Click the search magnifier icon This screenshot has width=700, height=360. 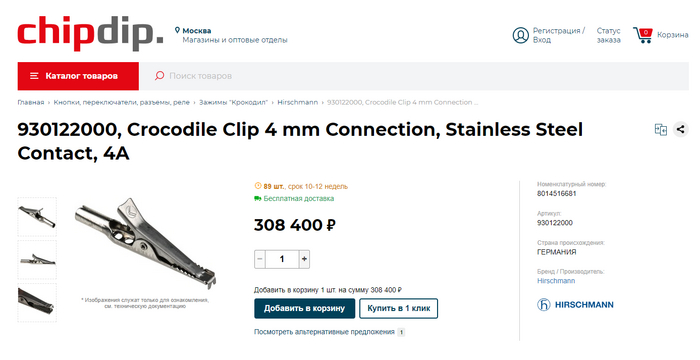click(x=159, y=75)
